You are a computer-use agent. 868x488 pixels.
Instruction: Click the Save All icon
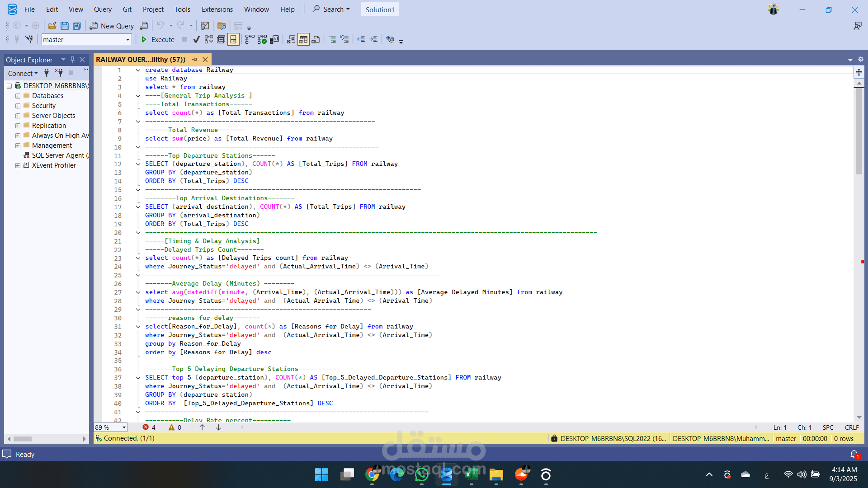[77, 26]
